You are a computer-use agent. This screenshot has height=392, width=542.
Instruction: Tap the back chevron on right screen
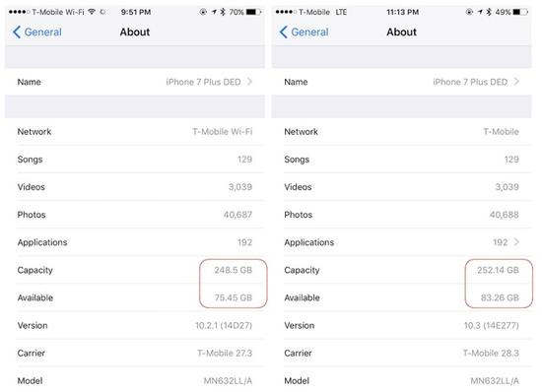pos(284,33)
